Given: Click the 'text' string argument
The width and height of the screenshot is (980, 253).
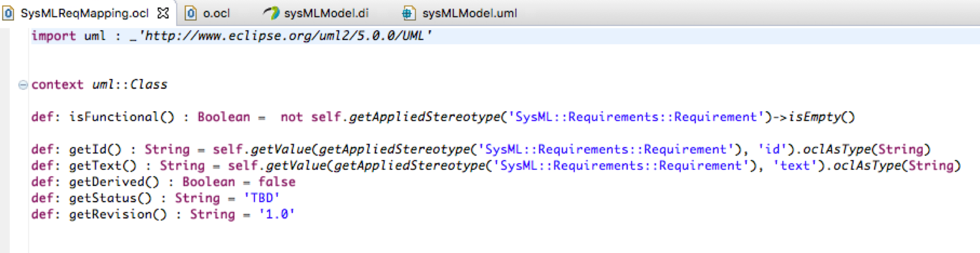Looking at the screenshot, I should [x=795, y=166].
